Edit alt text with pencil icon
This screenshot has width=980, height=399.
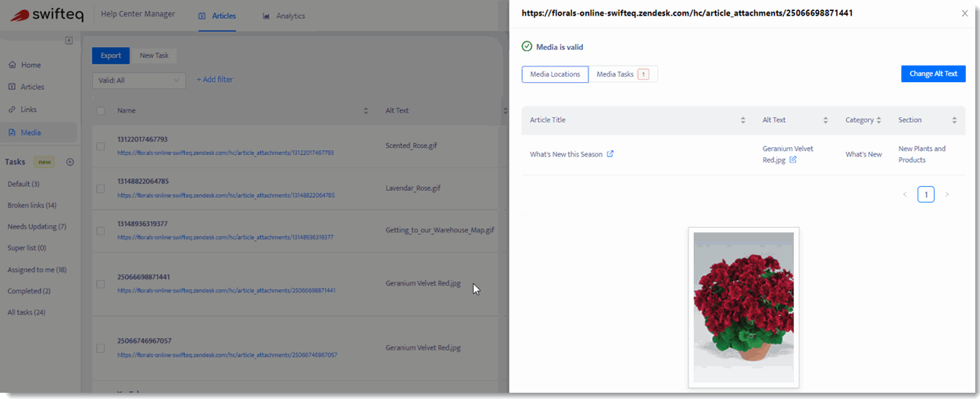click(x=793, y=160)
